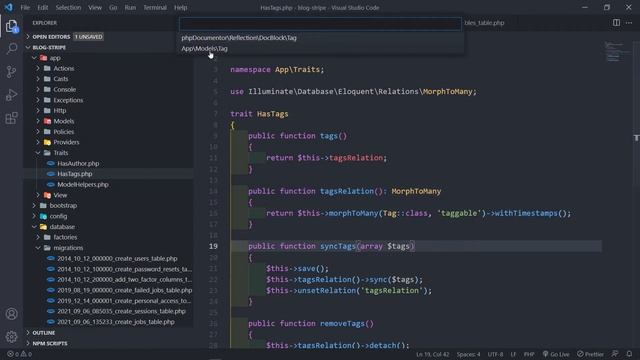Click the Go Live status bar button

(x=556, y=354)
